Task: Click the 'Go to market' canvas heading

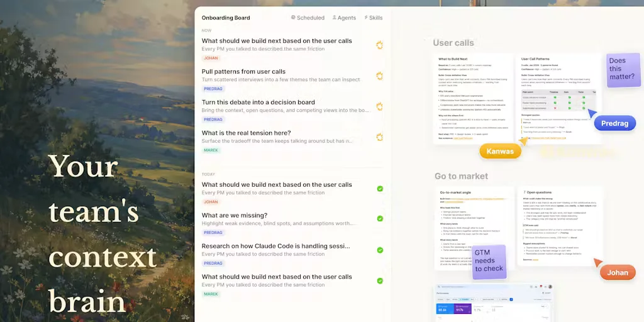Action: 461,176
